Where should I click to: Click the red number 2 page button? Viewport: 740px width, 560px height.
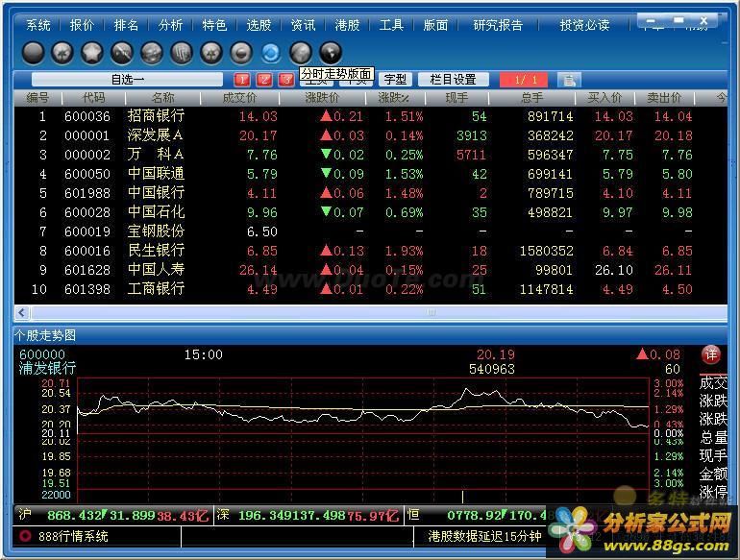(264, 80)
